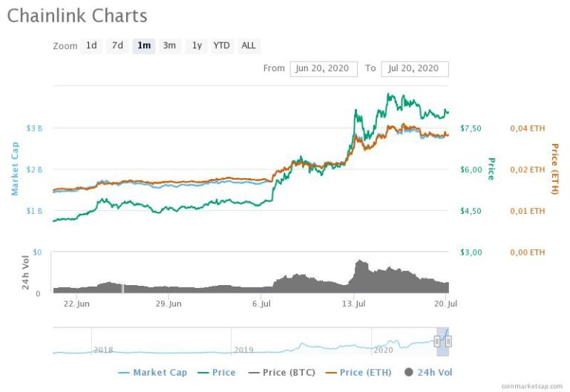Select the 7d zoom range
This screenshot has width=570, height=392.
(x=117, y=46)
